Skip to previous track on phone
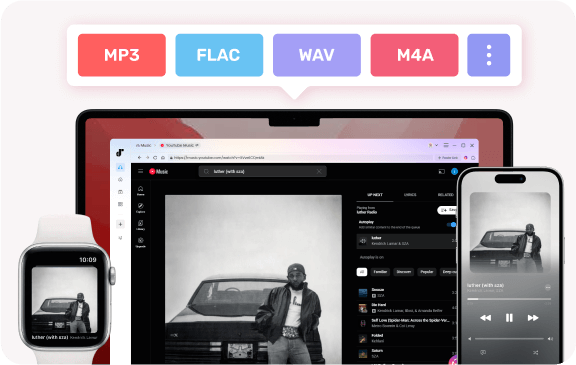The width and height of the screenshot is (576, 365). tap(485, 318)
